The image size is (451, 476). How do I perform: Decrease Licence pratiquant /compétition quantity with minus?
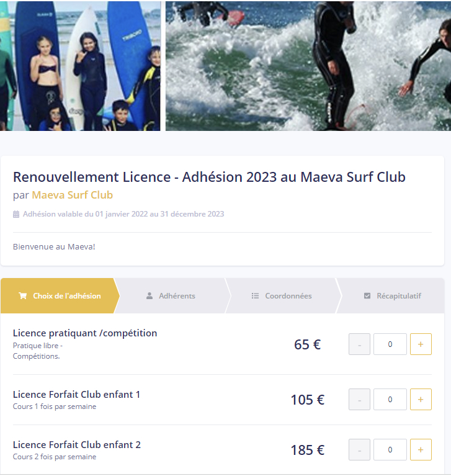359,344
